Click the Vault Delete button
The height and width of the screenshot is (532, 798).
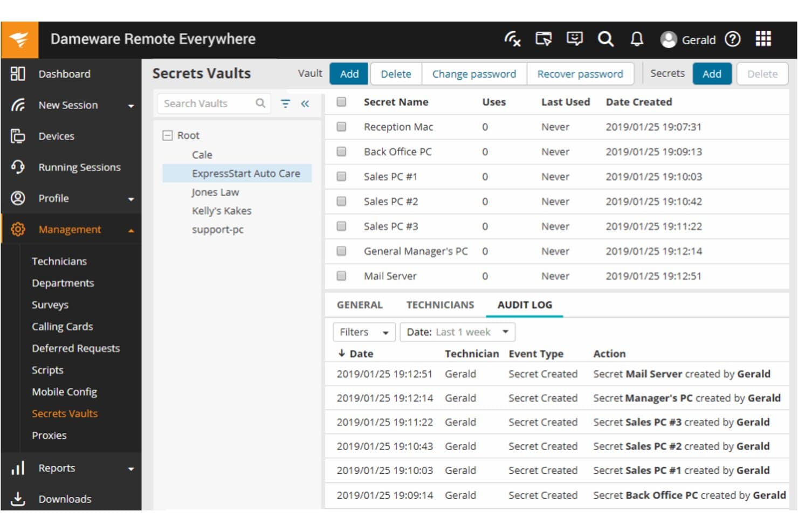(396, 74)
